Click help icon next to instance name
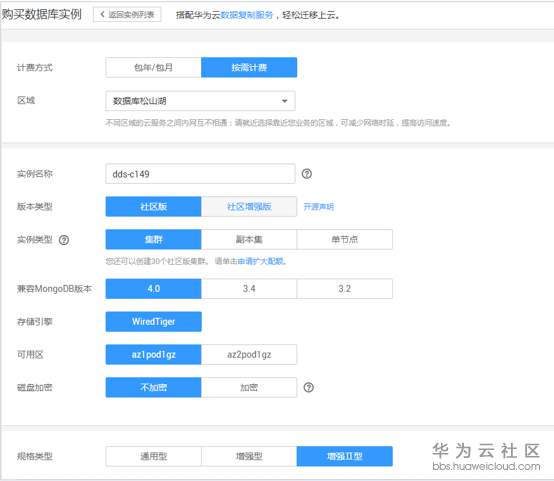 tap(307, 174)
